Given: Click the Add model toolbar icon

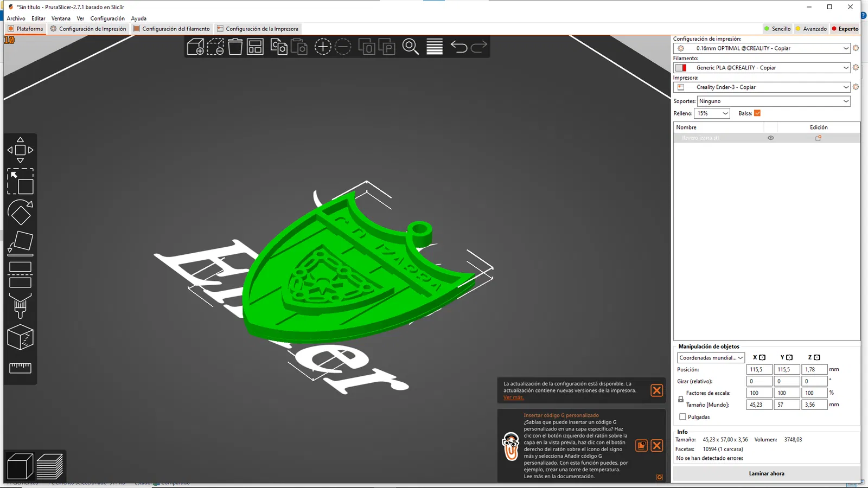Looking at the screenshot, I should 195,47.
